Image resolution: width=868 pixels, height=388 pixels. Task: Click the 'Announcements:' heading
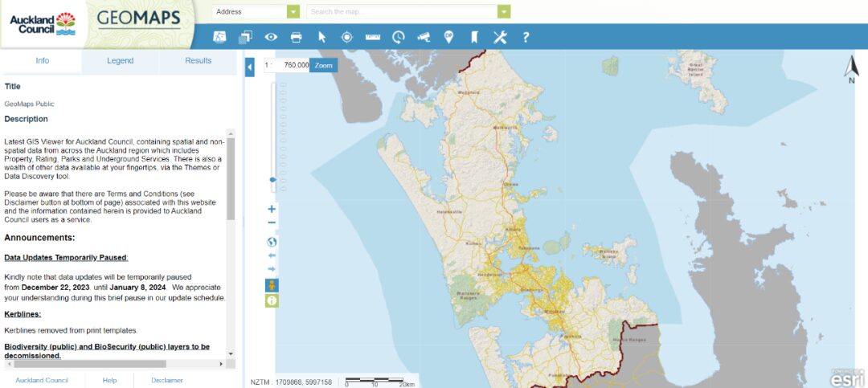point(40,238)
